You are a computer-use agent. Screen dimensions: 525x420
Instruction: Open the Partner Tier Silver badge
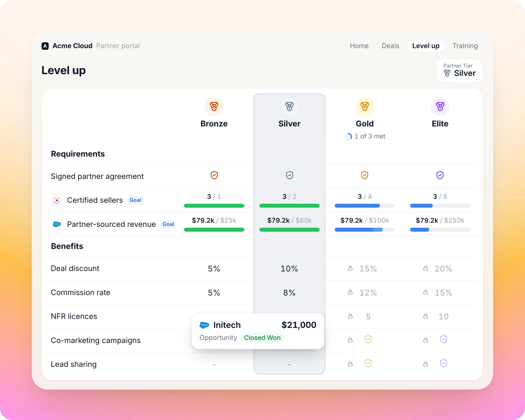coord(459,70)
